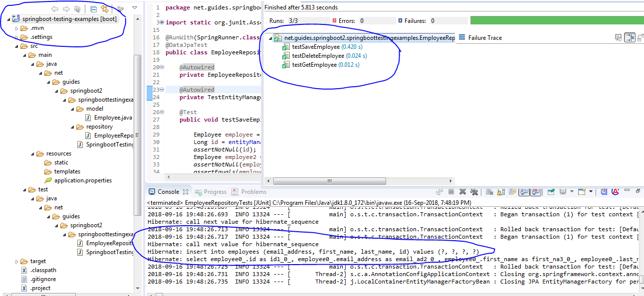Viewport: 644px width, 296px height.
Task: Remove all terminated launches in Console toolbar
Action: pos(474,191)
